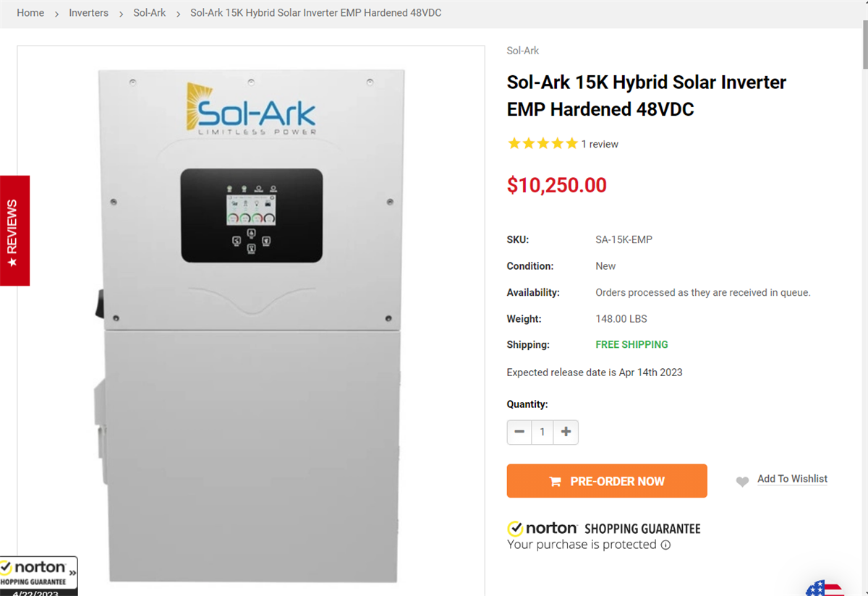The height and width of the screenshot is (596, 868).
Task: Navigate to Home via breadcrumb
Action: [x=30, y=12]
